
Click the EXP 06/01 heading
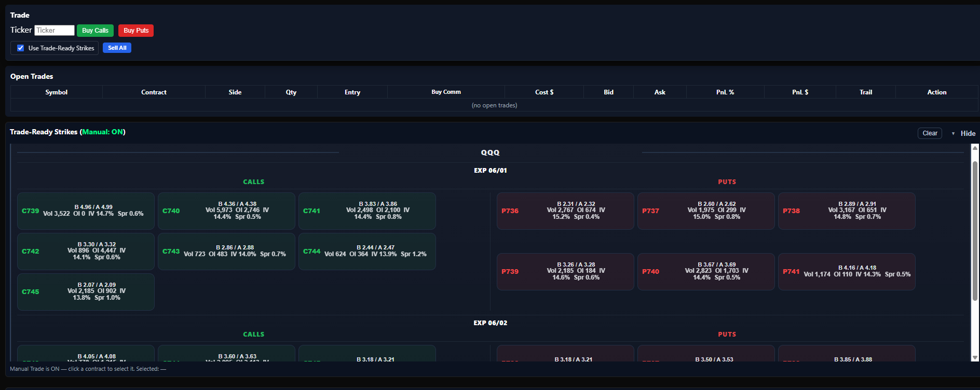coord(490,171)
